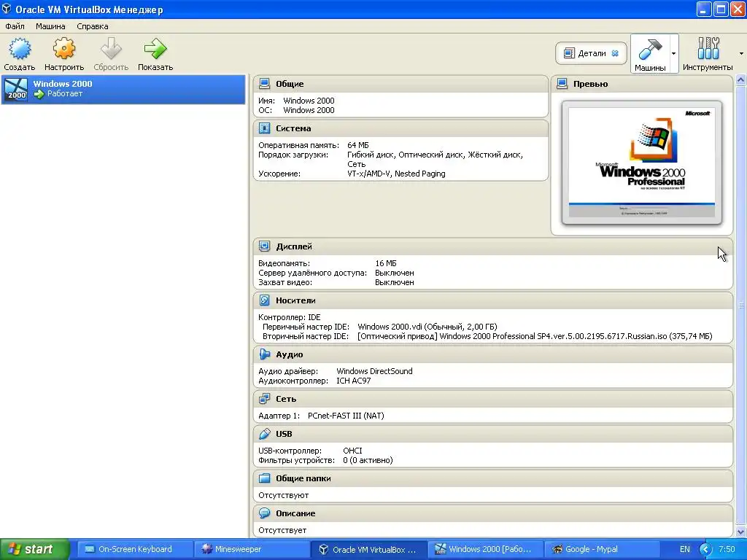Click the Дисплей section header title
The image size is (747, 560).
(x=294, y=246)
